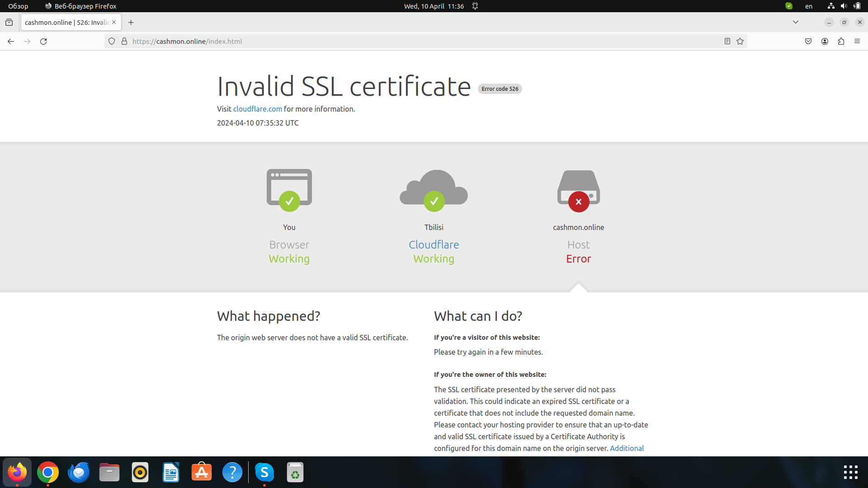Open the Trash from the dock

point(295,472)
